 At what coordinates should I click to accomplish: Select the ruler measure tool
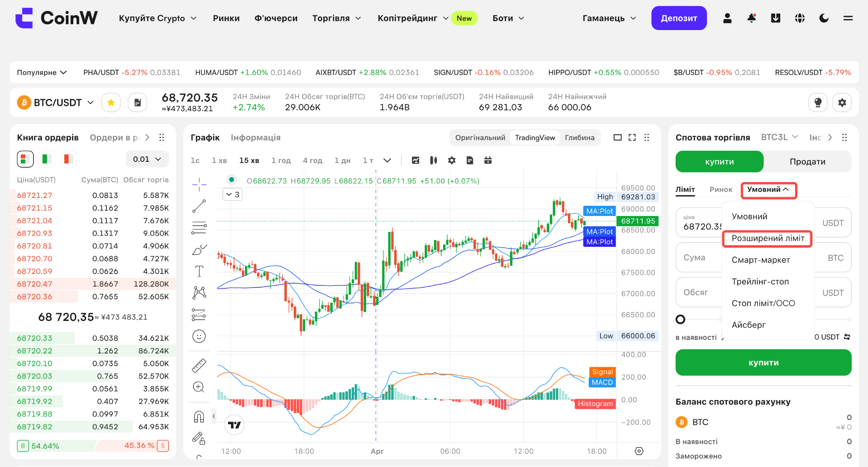tap(199, 365)
